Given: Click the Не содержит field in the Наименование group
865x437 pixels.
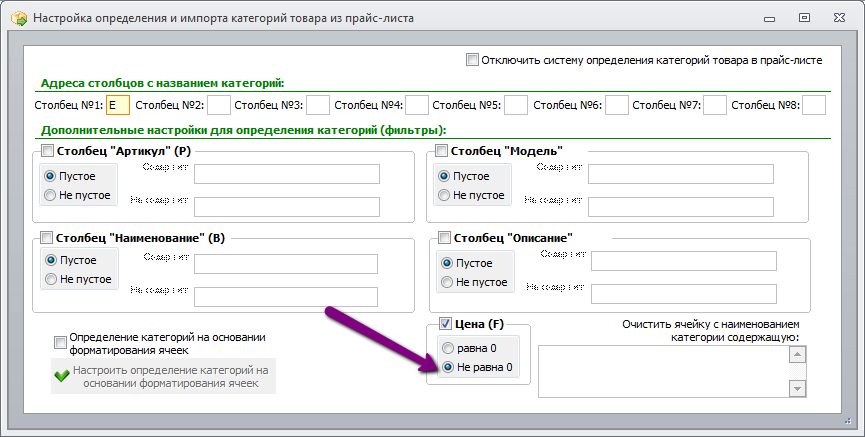Looking at the screenshot, I should pyautogui.click(x=286, y=297).
